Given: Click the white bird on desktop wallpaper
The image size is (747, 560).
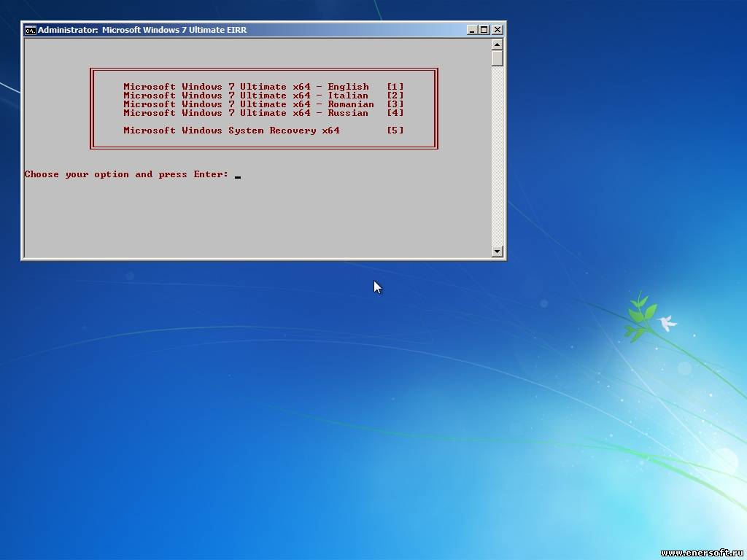Looking at the screenshot, I should pos(666,322).
